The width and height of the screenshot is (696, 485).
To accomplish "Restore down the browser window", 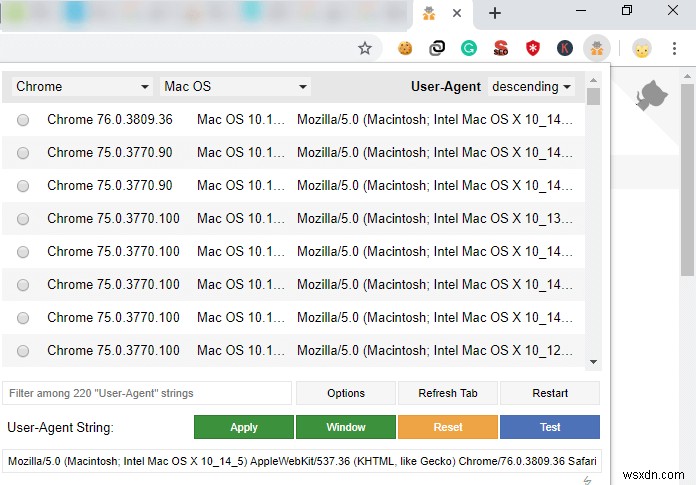I will tap(626, 11).
